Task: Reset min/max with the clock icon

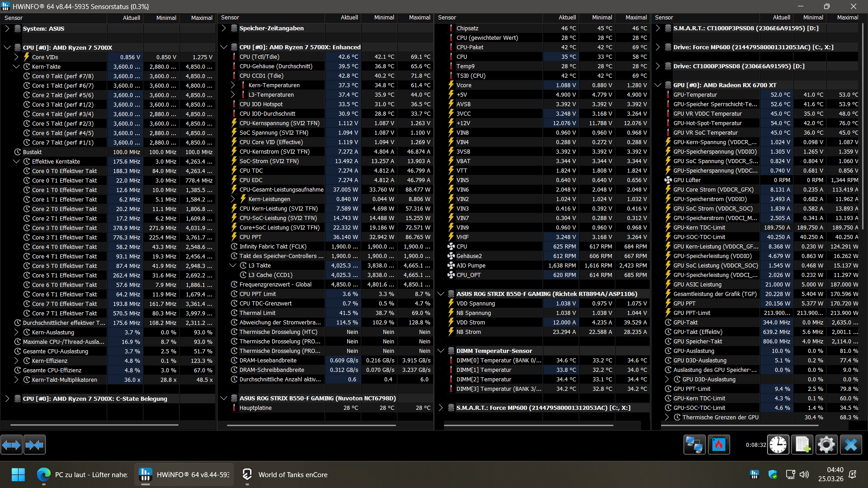Action: [778, 445]
